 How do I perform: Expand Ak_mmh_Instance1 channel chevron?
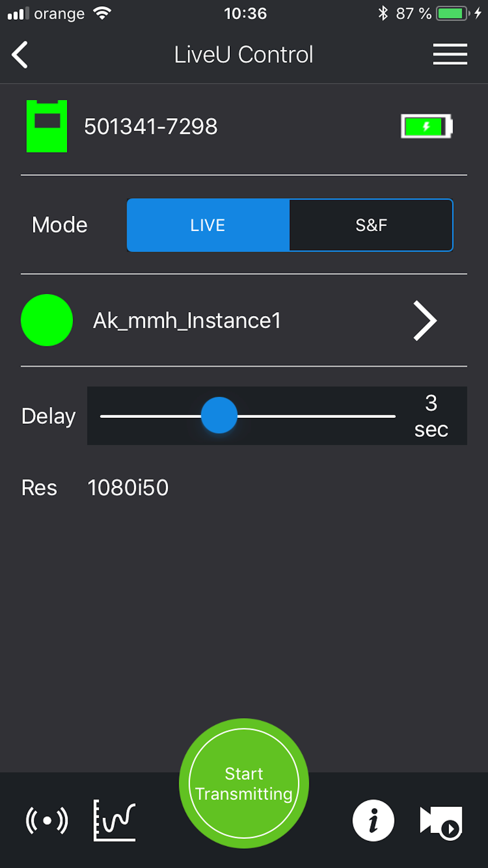(x=425, y=320)
